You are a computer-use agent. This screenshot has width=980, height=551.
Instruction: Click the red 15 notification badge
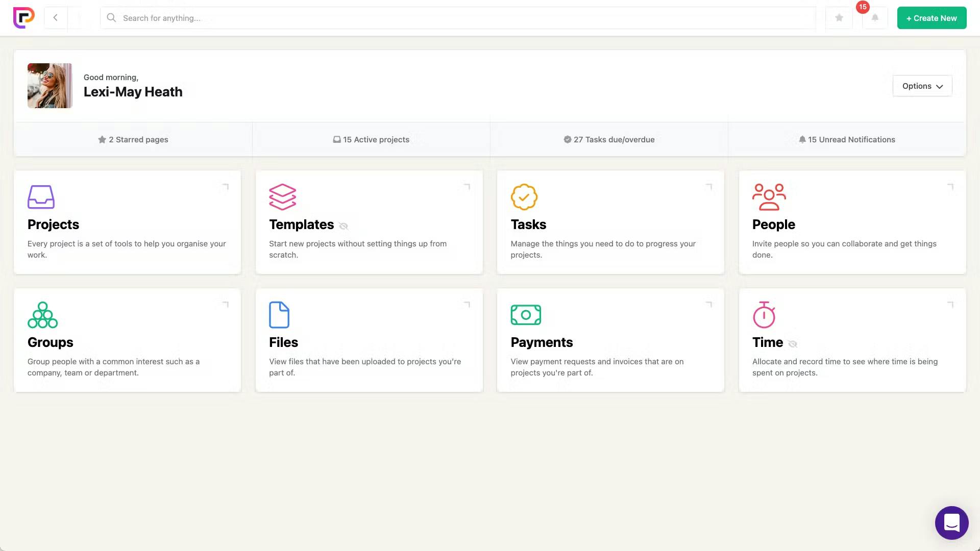point(863,7)
